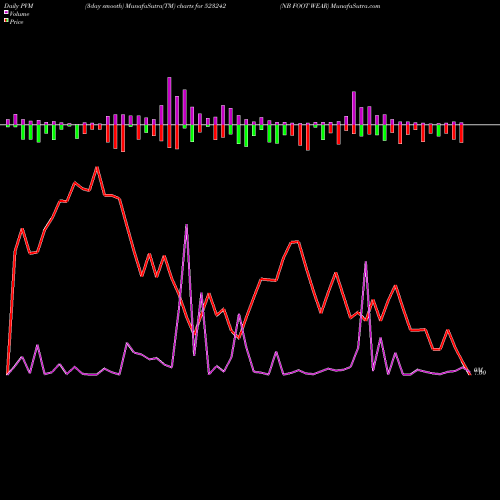This screenshot has width=500, height=500.
Task: Click the '(3day smooth) MunafaSutra(TM) charts for 523242' text
Action: point(155,6)
